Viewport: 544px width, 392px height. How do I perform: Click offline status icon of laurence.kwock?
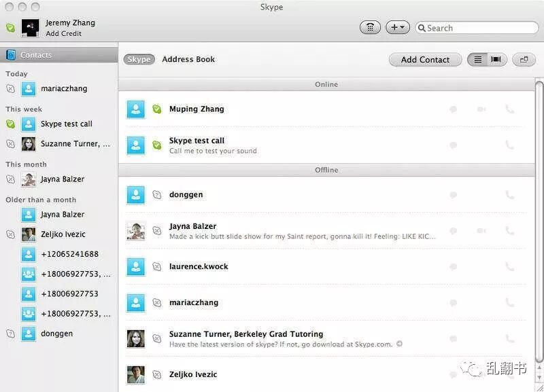point(157,266)
